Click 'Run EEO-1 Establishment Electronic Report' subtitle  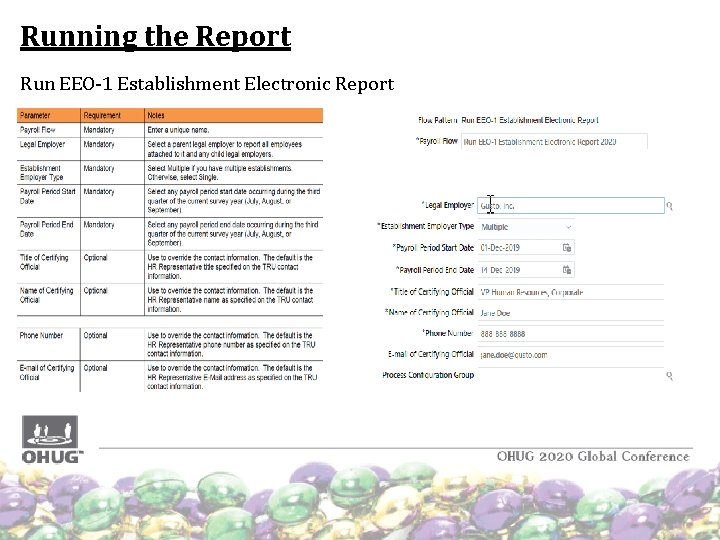207,84
